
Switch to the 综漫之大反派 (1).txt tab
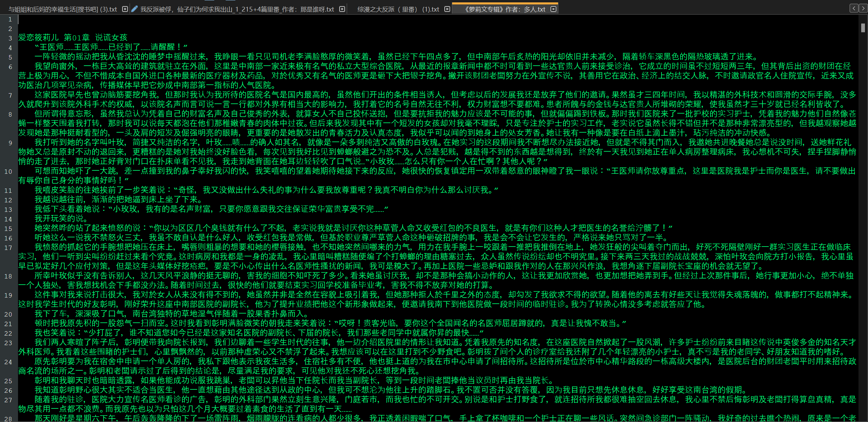(x=398, y=9)
